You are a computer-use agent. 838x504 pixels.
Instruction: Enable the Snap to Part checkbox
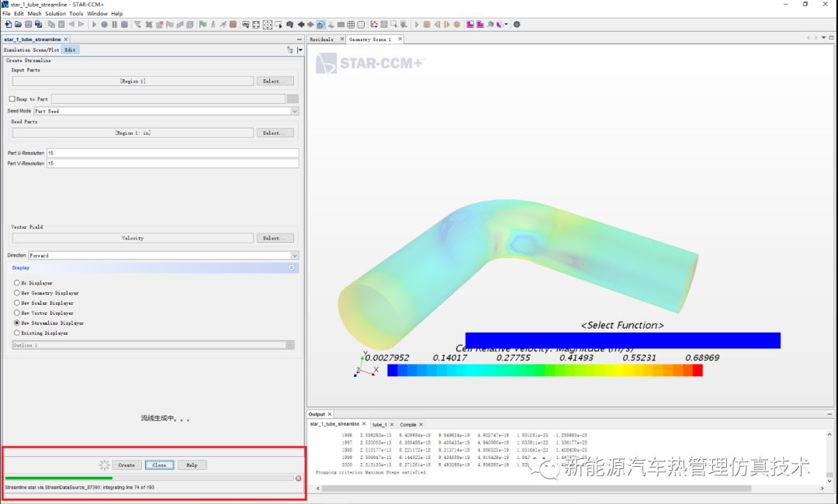click(x=12, y=98)
